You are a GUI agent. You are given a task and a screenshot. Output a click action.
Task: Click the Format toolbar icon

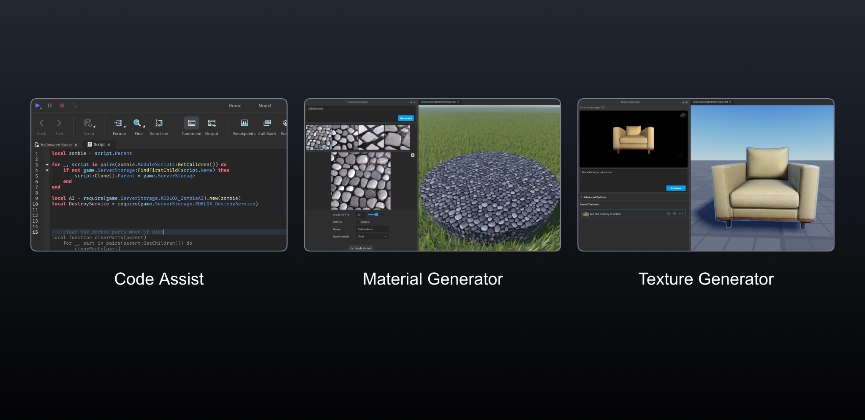(119, 123)
